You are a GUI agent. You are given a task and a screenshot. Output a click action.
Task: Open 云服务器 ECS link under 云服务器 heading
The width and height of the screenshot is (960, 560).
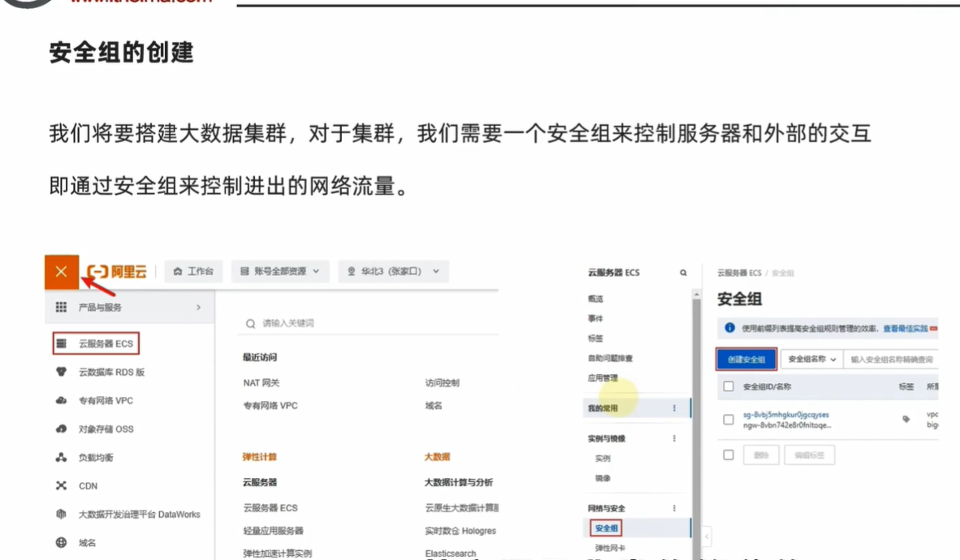coord(270,507)
